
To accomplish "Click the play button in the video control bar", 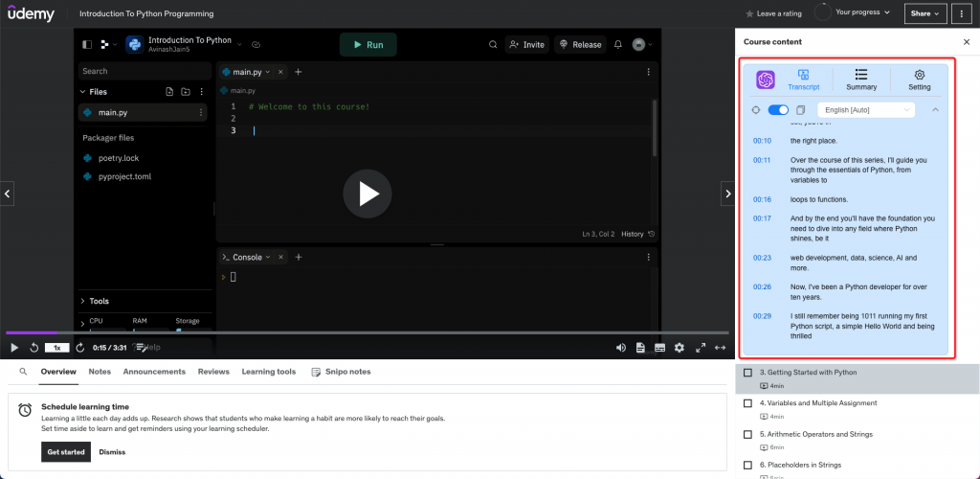I will (x=14, y=348).
